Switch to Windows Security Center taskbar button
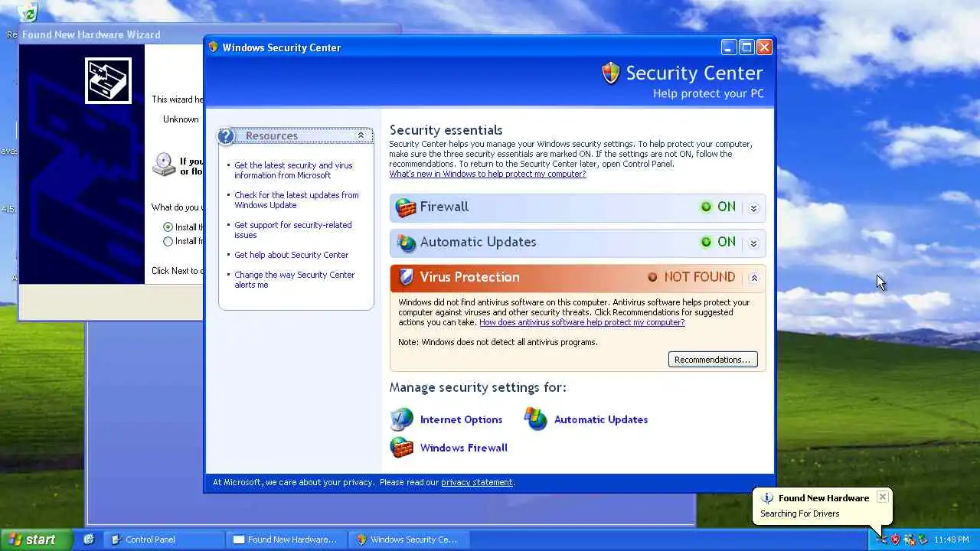This screenshot has width=980, height=551. 409,540
